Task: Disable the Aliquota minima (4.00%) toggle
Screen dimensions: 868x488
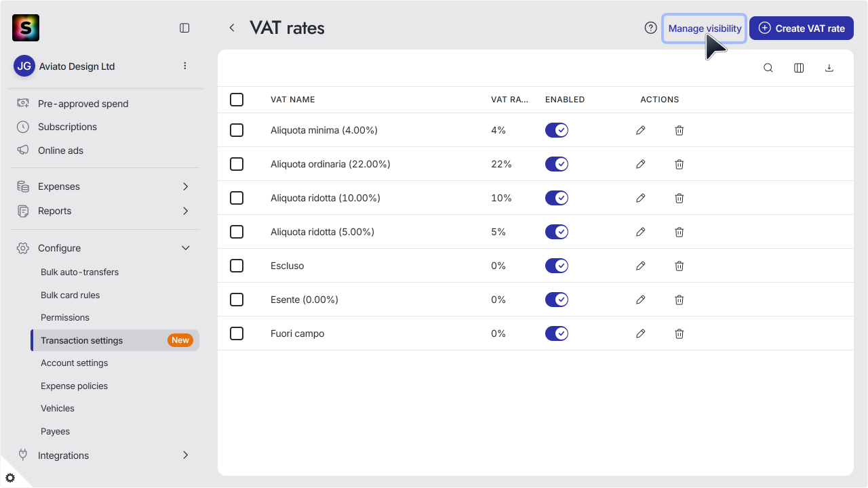Action: click(557, 130)
